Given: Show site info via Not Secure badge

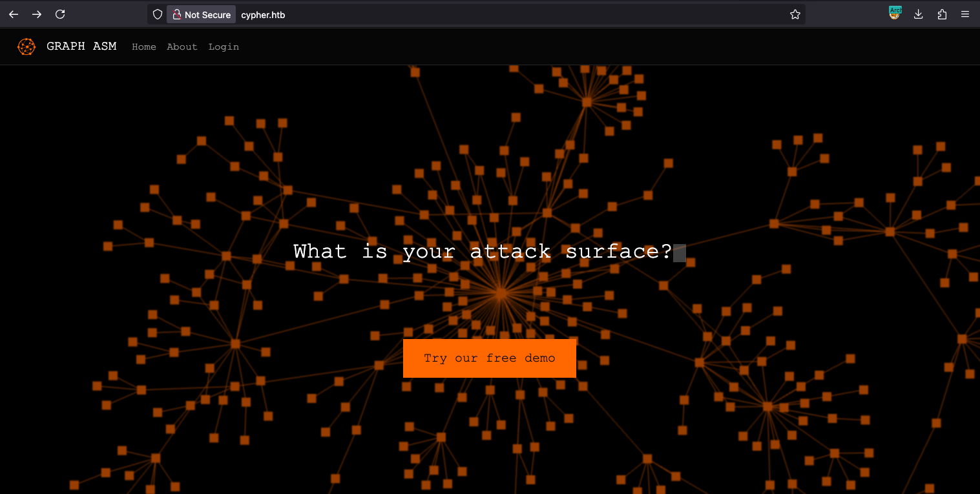Looking at the screenshot, I should 201,14.
